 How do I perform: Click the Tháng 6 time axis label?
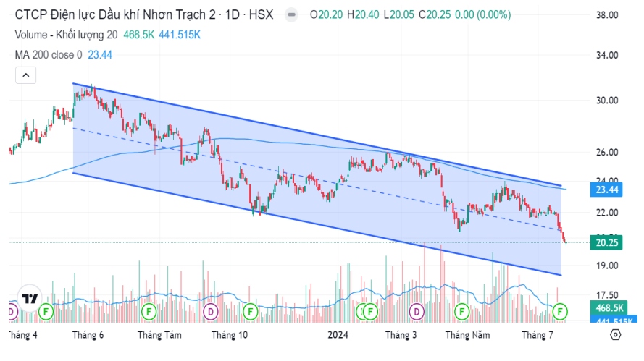point(88,335)
